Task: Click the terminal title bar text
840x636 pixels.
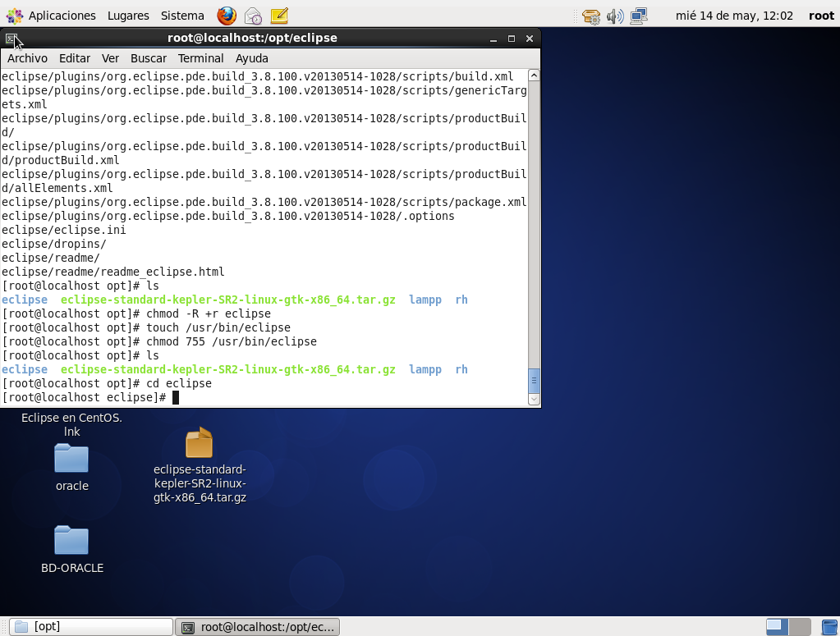Action: coord(252,38)
